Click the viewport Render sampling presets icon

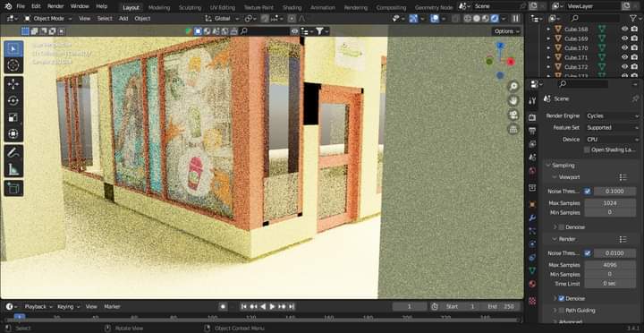pos(623,239)
